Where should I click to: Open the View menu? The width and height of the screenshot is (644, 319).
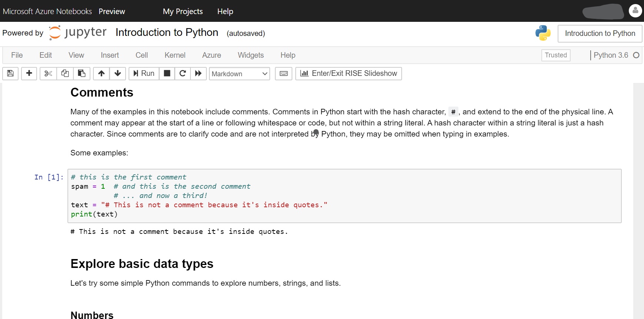coord(76,55)
